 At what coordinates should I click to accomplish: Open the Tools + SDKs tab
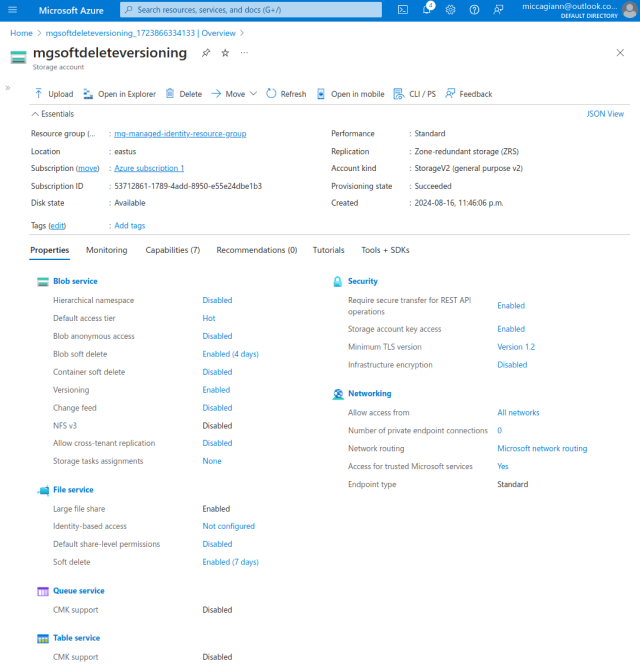tap(385, 250)
